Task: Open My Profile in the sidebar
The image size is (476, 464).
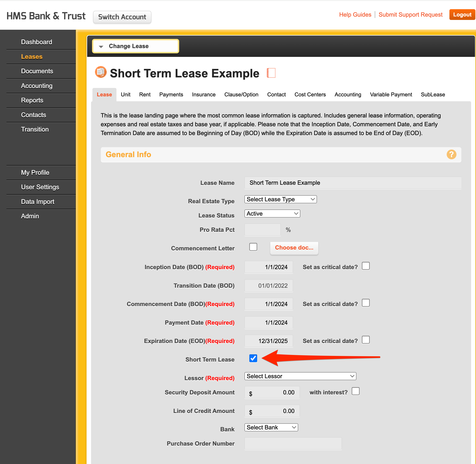Action: [x=35, y=173]
